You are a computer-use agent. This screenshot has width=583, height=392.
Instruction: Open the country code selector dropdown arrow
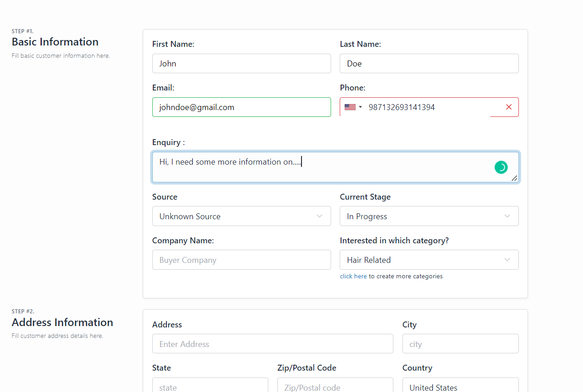pyautogui.click(x=360, y=107)
